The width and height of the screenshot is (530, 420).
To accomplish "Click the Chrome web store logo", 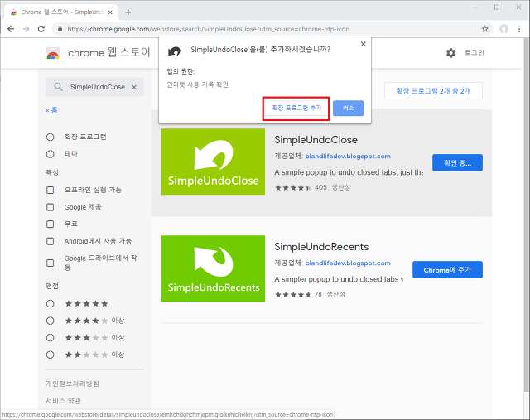I will tap(53, 53).
